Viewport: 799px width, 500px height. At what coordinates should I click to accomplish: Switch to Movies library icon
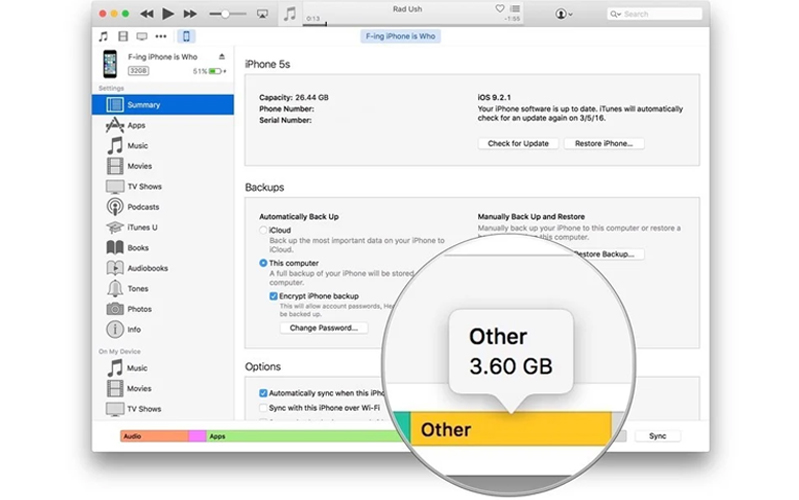[123, 36]
